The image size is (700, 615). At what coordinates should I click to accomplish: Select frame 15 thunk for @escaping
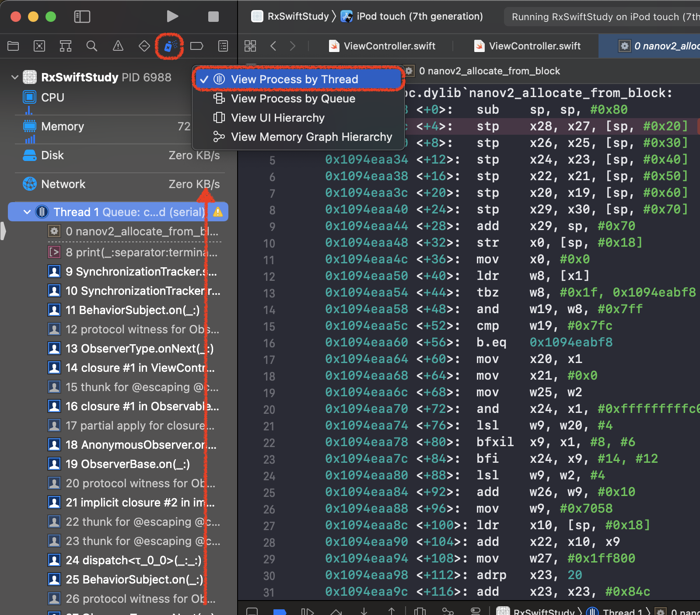click(133, 387)
